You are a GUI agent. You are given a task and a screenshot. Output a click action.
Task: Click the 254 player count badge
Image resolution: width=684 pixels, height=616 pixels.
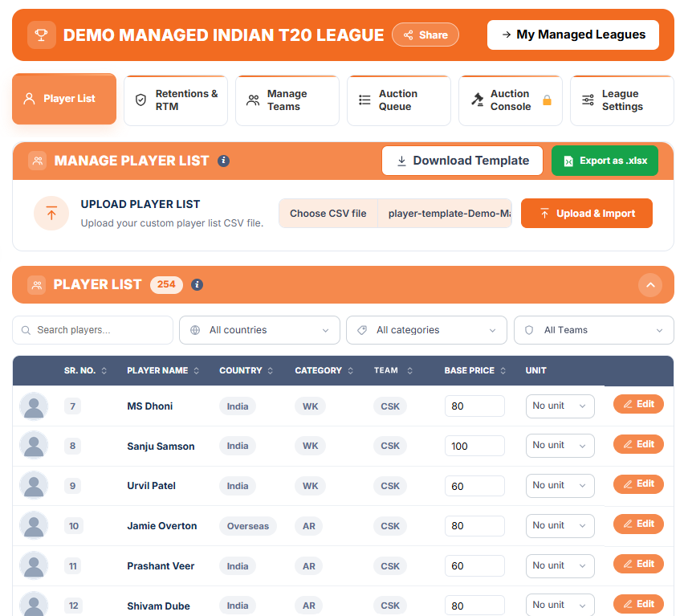pyautogui.click(x=166, y=284)
